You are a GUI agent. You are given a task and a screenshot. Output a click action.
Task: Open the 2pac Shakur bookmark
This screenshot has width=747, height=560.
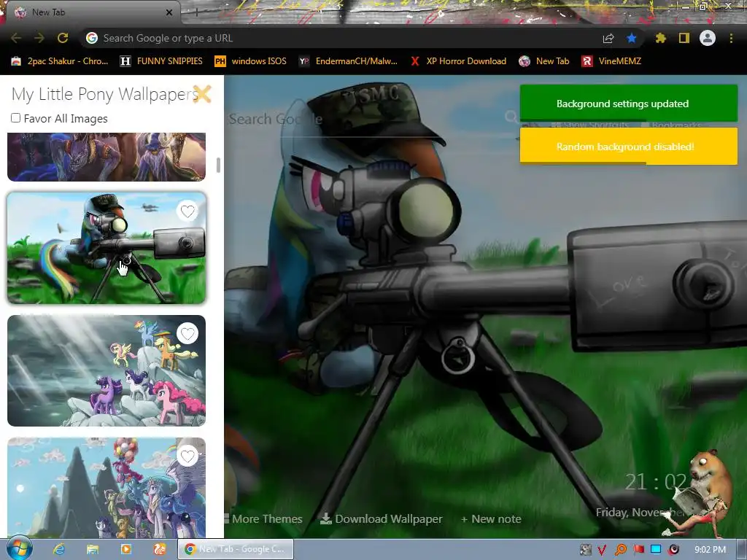click(60, 61)
